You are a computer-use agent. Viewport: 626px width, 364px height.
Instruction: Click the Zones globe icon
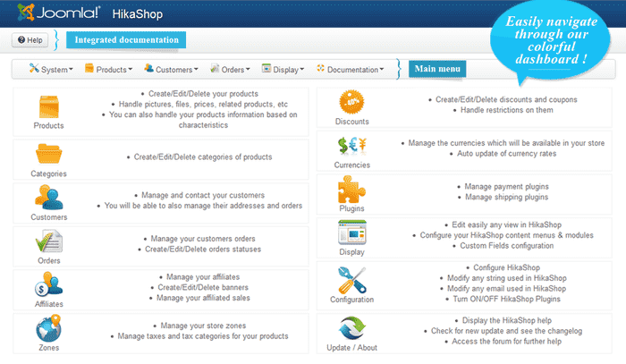pos(48,330)
